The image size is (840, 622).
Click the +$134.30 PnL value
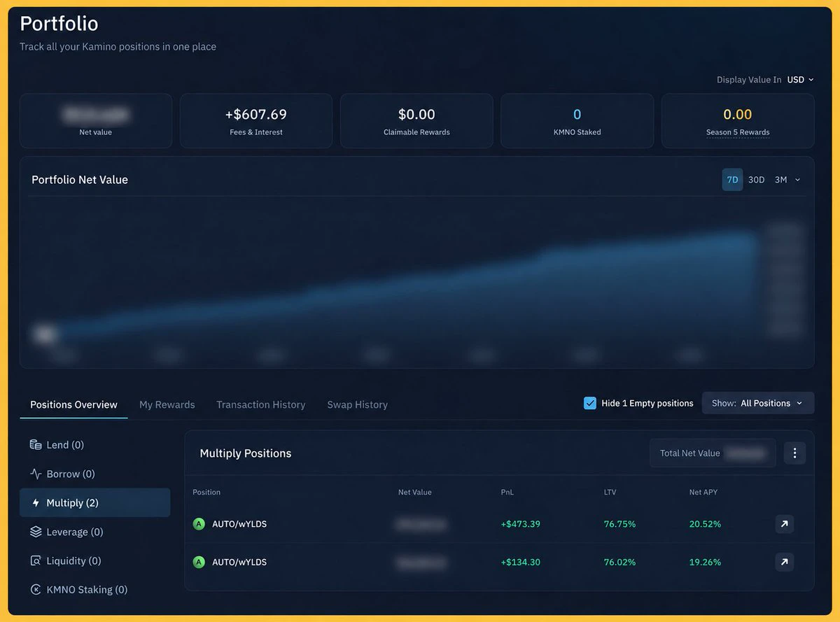(x=521, y=562)
